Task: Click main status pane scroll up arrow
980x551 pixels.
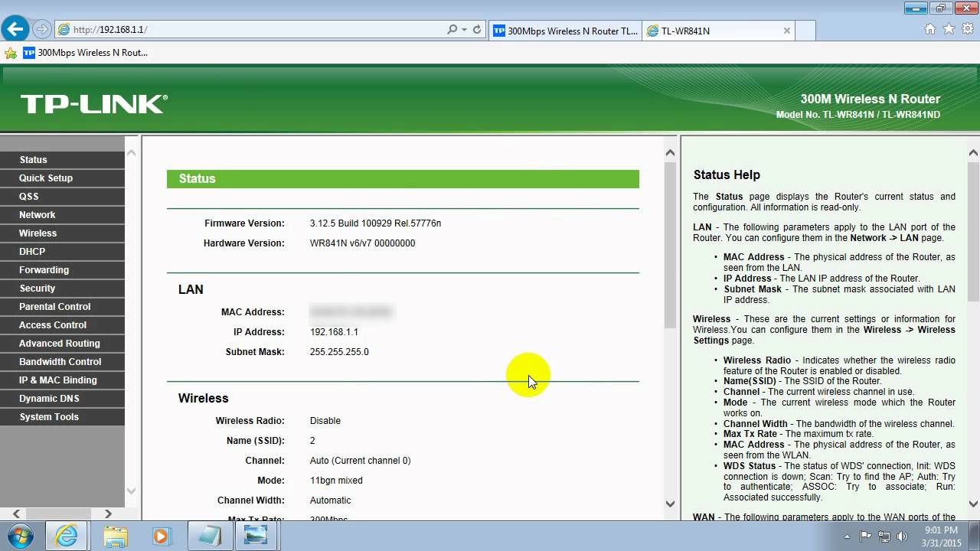Action: pyautogui.click(x=671, y=153)
